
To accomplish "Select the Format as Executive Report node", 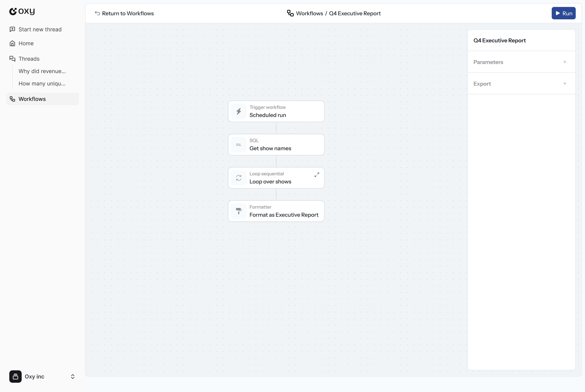I will point(283,215).
